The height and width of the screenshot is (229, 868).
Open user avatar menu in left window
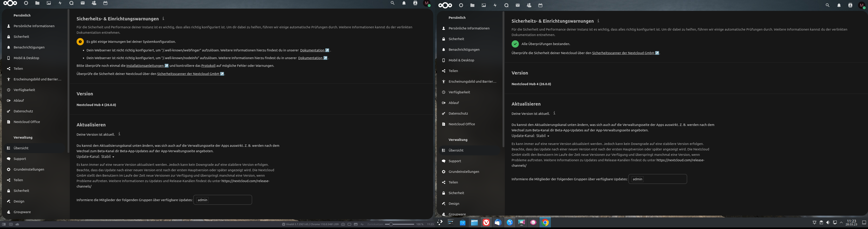point(427,3)
